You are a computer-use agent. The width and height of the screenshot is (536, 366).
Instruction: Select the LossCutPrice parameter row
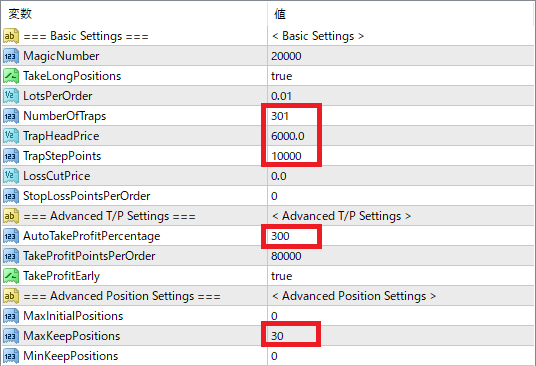(268, 176)
